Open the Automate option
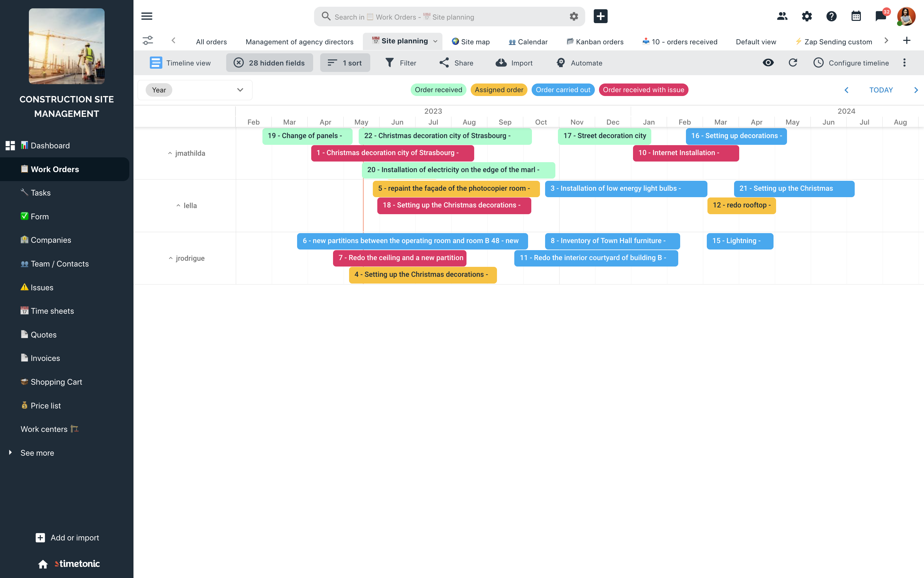 [579, 63]
